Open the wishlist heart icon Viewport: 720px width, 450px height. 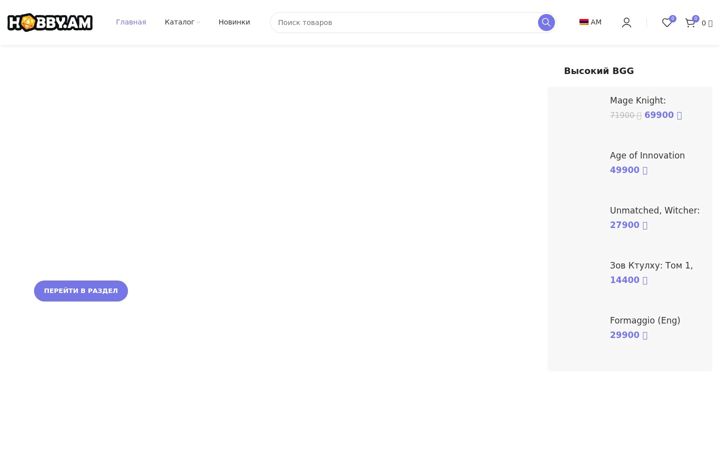point(667,22)
